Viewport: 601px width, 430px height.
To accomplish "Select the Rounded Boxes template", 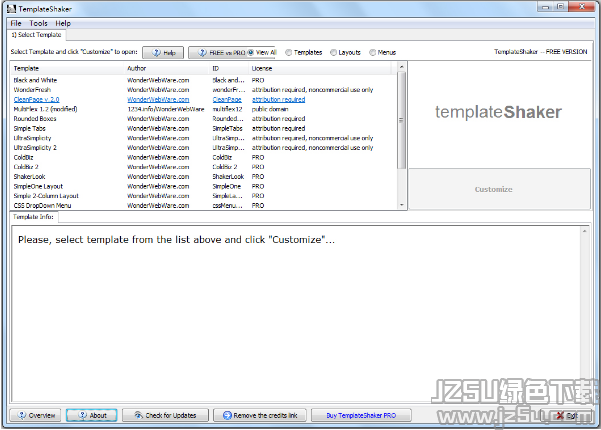I will point(204,119).
